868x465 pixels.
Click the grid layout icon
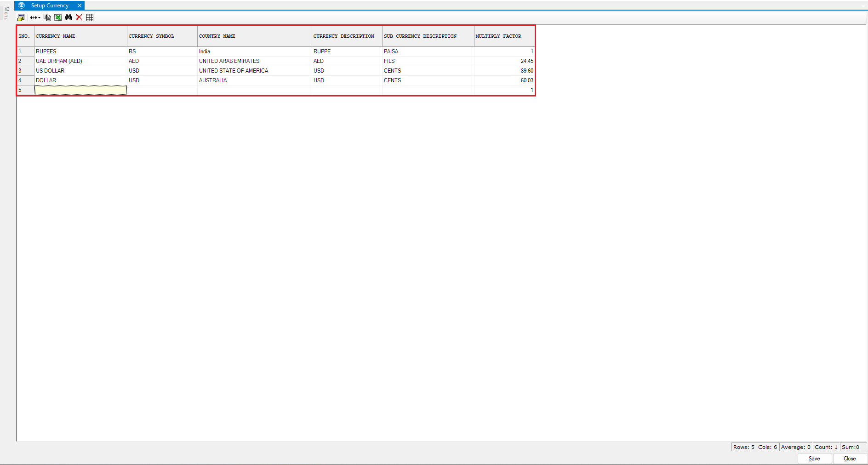pyautogui.click(x=90, y=17)
